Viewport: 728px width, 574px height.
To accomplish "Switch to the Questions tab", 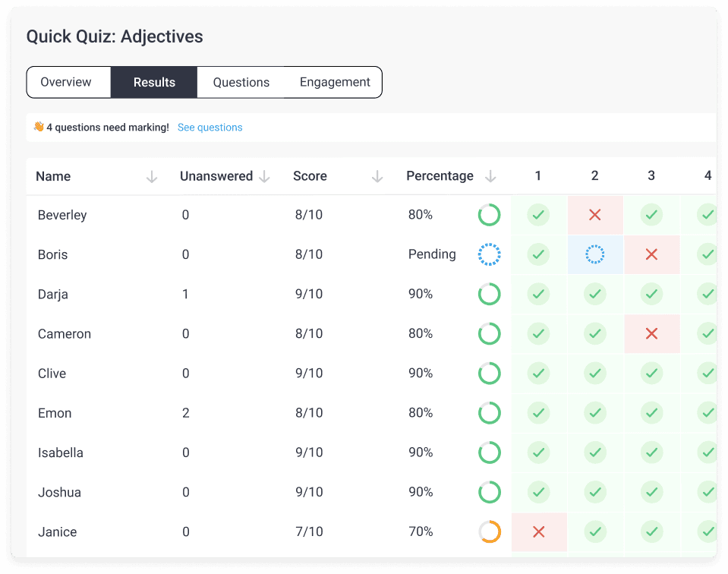I will (241, 82).
